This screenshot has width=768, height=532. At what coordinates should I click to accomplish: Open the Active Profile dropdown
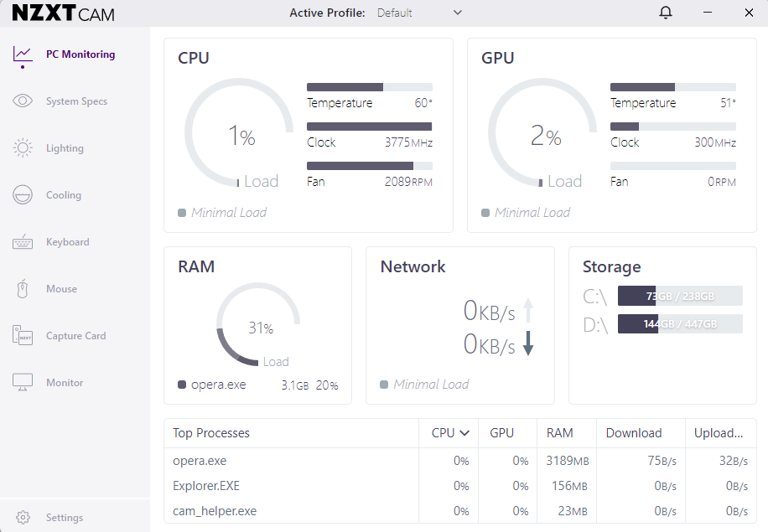coord(419,13)
